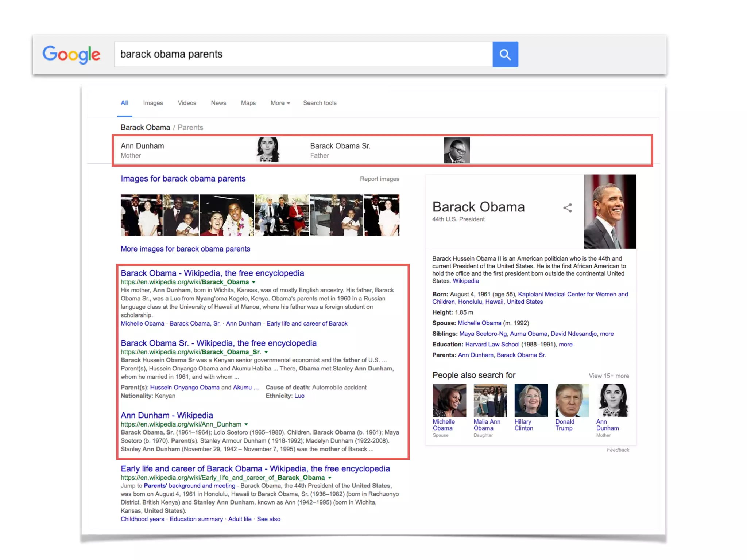
Task: Click the Google logo
Action: [71, 55]
